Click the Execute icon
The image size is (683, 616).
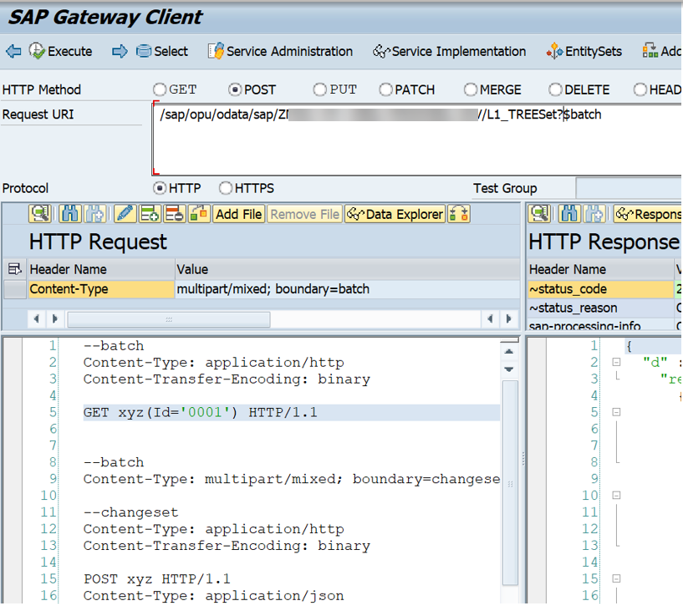37,51
